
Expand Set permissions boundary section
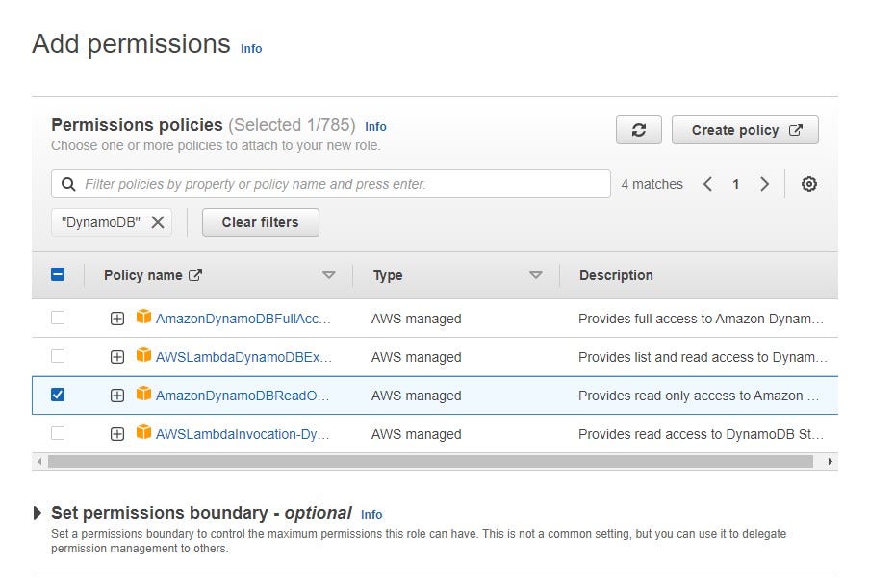pyautogui.click(x=38, y=513)
